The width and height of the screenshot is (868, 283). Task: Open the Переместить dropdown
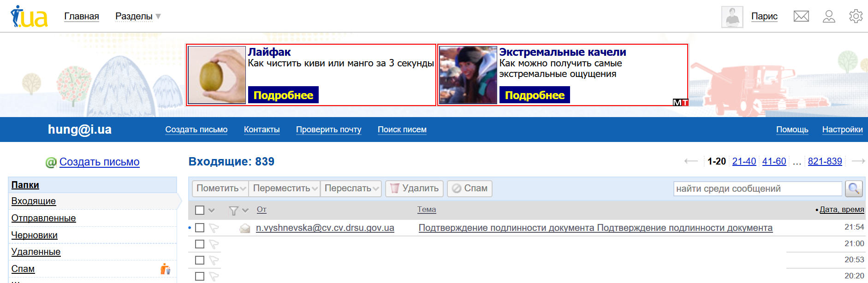(285, 189)
